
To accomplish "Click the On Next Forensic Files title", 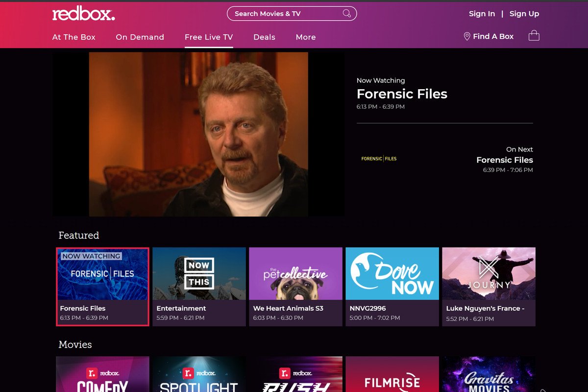I will [505, 160].
